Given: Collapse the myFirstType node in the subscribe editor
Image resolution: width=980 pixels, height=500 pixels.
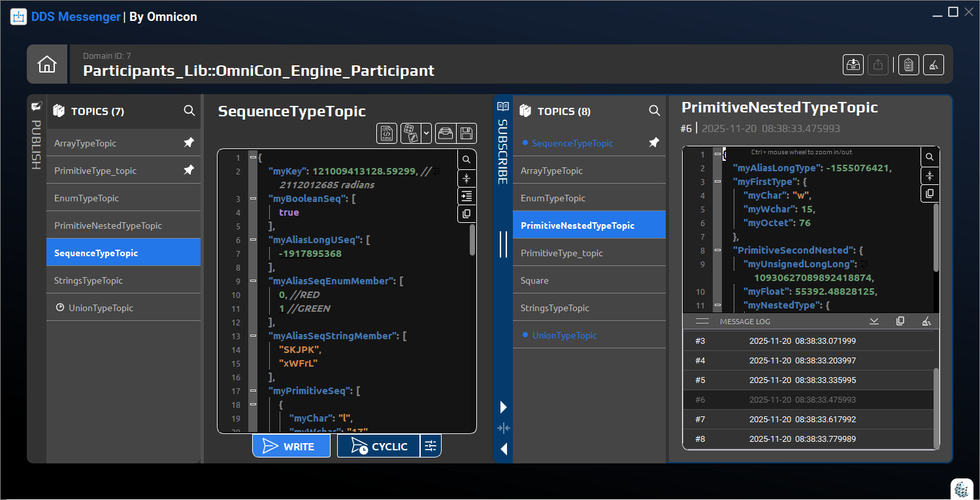Looking at the screenshot, I should coord(717,182).
